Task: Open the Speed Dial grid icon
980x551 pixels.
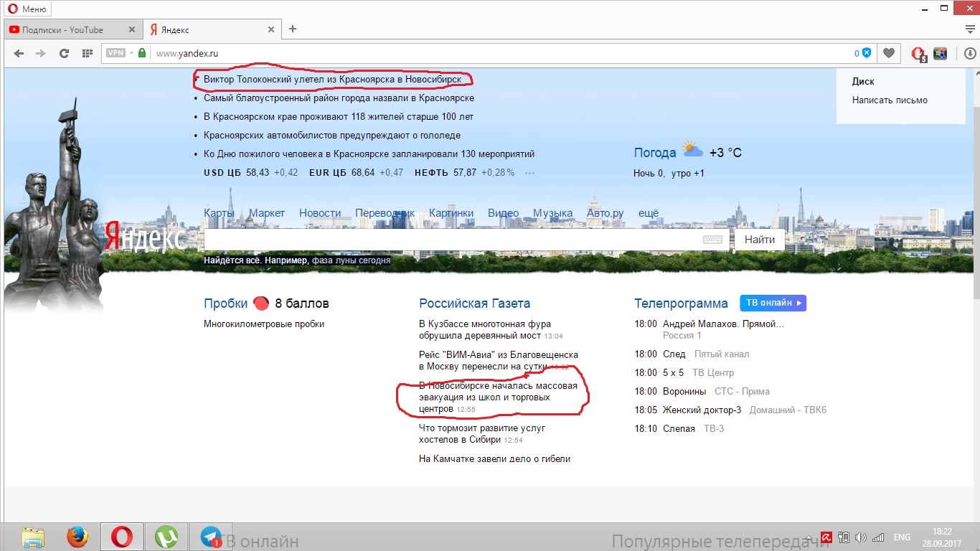Action: (x=87, y=53)
